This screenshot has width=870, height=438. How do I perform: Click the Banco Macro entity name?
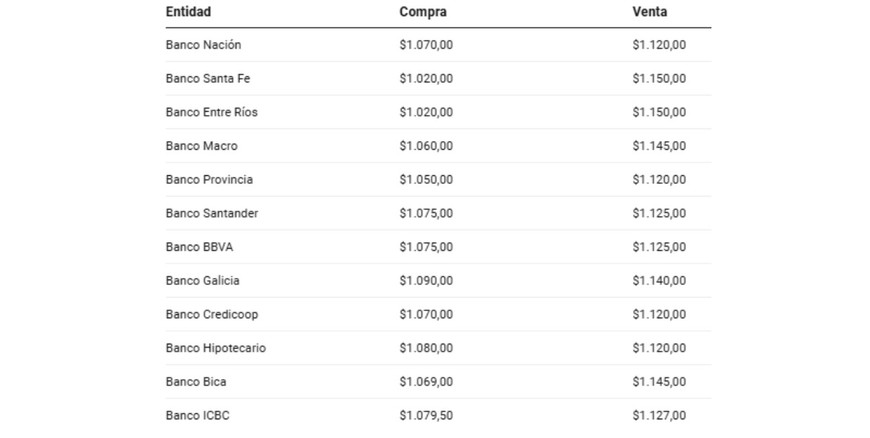pyautogui.click(x=202, y=146)
